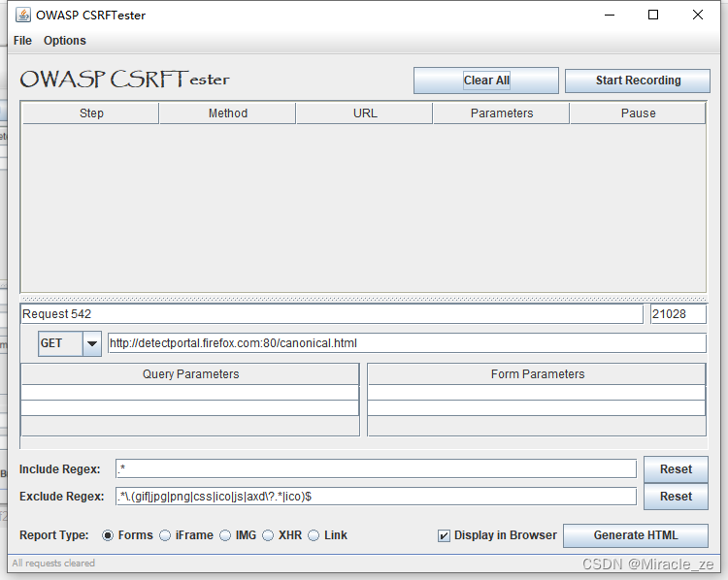Viewport: 728px width, 580px height.
Task: Focus the Include Regex input field
Action: 376,468
